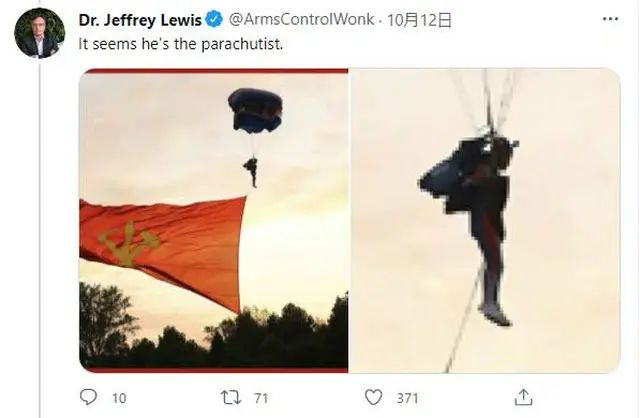Open the @ArmsControlWonk handle link
Viewport: 640px width, 418px height.
(x=301, y=19)
